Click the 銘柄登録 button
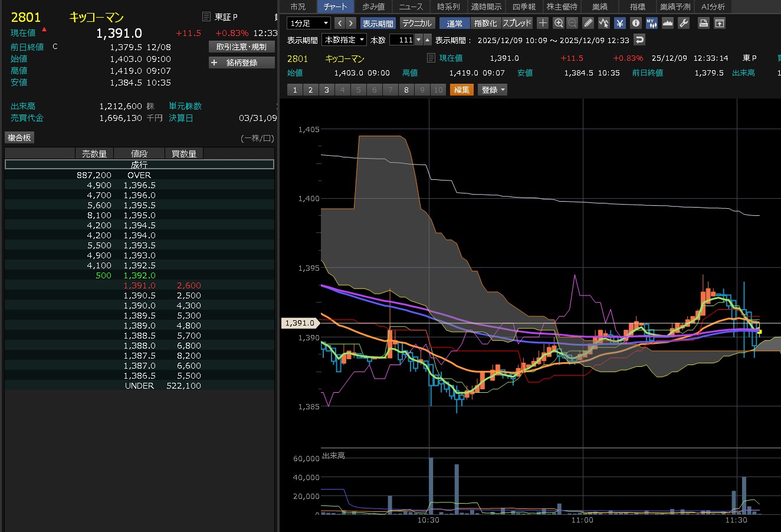 coord(242,63)
